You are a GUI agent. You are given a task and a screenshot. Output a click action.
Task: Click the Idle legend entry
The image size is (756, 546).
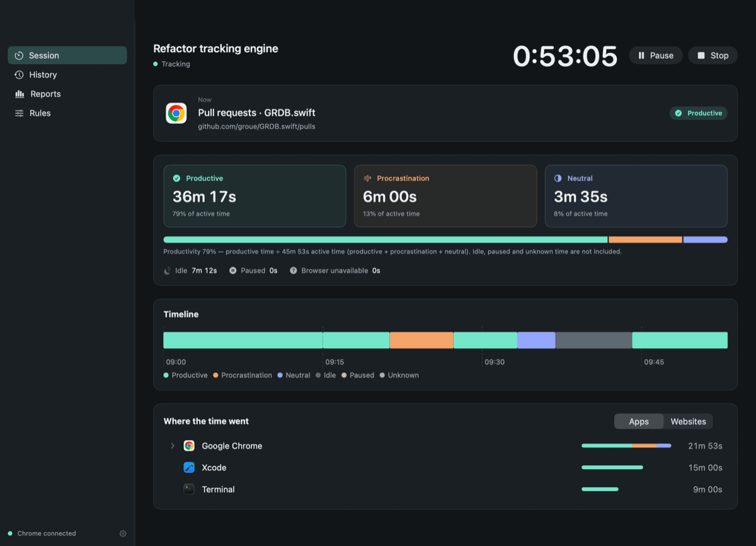point(326,375)
